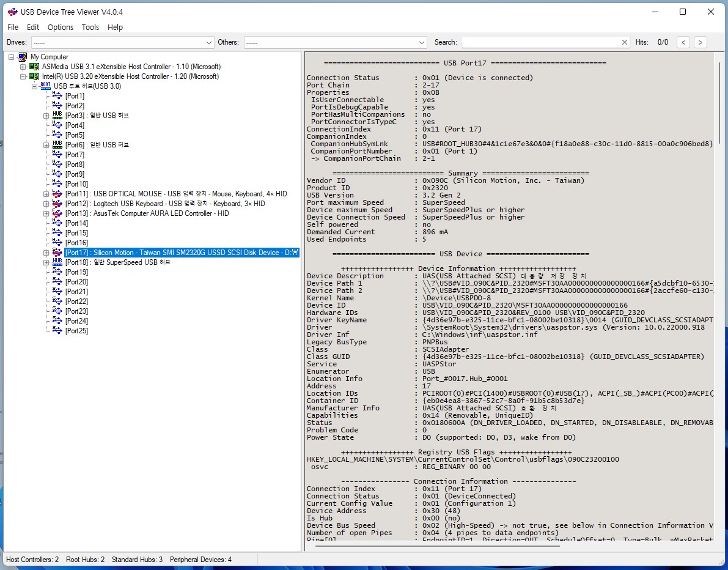Click the Intel USB 3.20 host controller icon

point(34,76)
